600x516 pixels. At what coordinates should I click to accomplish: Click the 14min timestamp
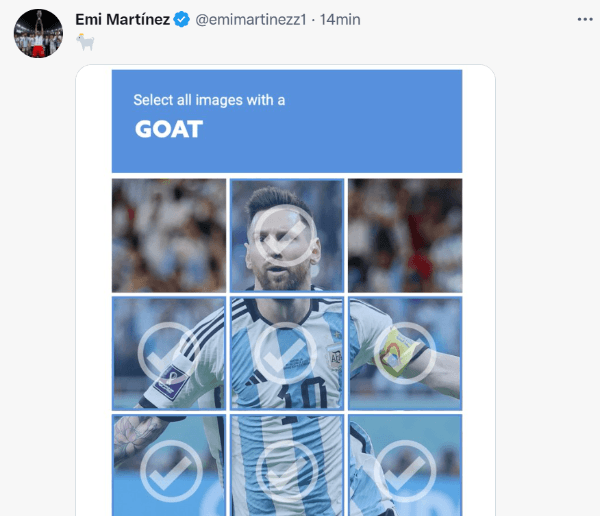point(340,20)
